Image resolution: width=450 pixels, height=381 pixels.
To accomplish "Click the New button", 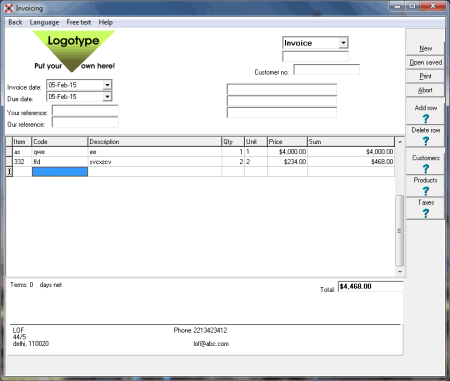I will coord(425,48).
